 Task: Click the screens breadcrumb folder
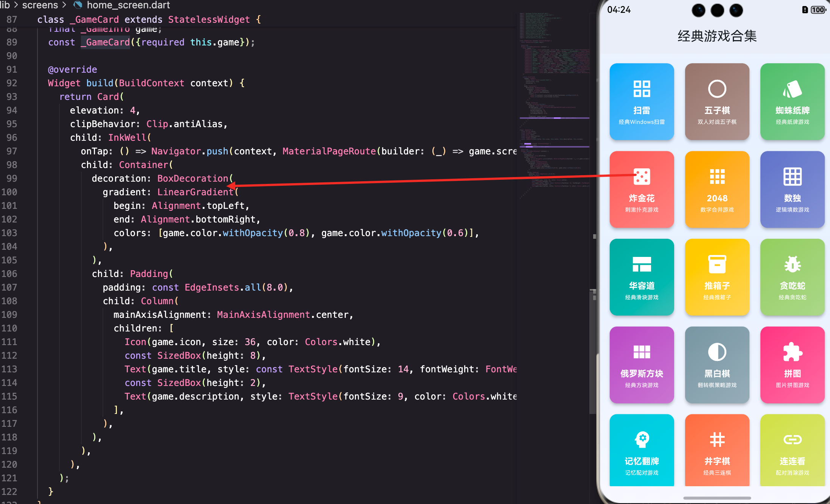click(x=40, y=5)
